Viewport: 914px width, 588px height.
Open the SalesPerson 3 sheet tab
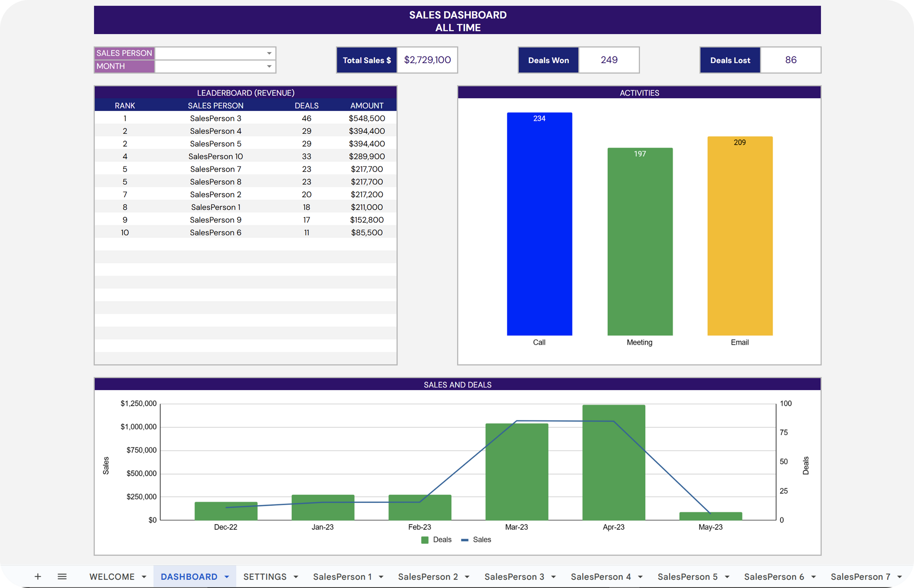tap(514, 576)
